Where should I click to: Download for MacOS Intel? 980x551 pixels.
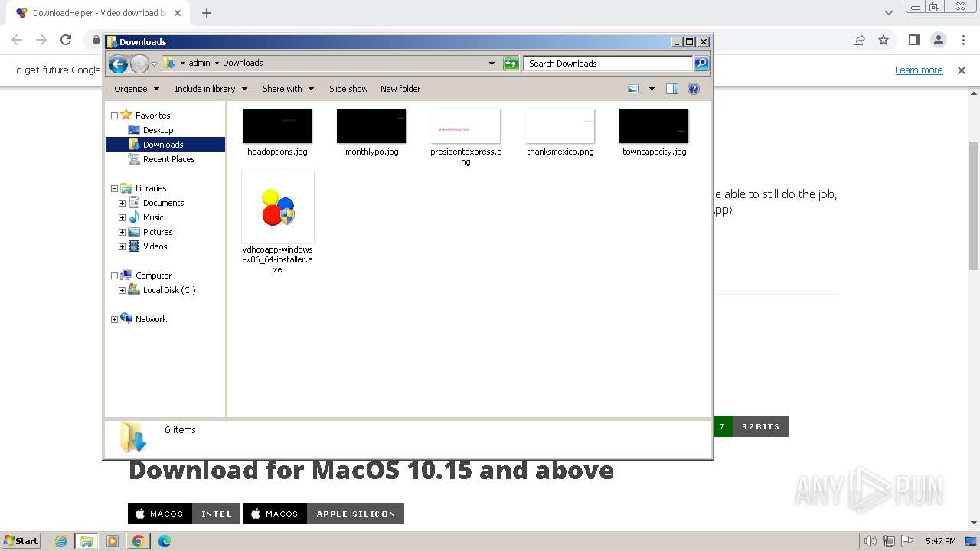tap(184, 514)
